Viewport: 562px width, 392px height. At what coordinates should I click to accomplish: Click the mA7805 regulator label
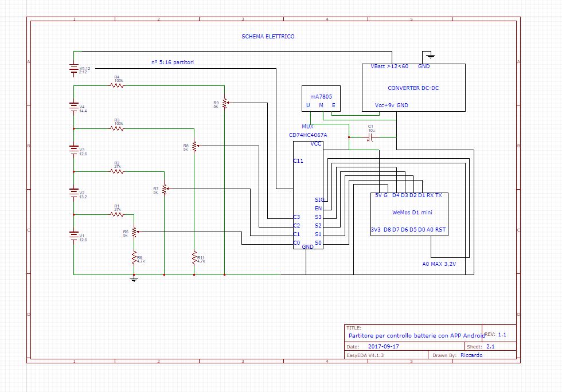321,97
